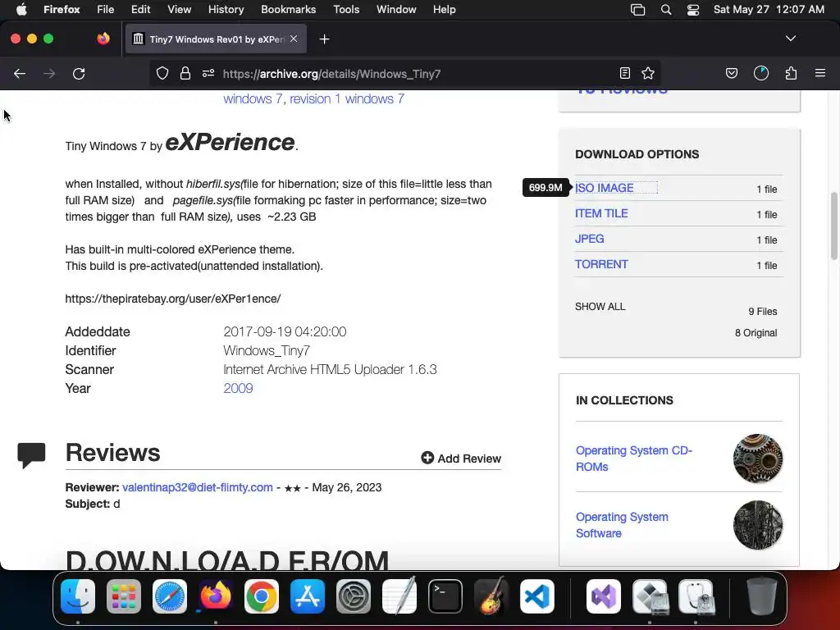Image resolution: width=840 pixels, height=630 pixels.
Task: Open Safari from the Dock
Action: [x=170, y=596]
